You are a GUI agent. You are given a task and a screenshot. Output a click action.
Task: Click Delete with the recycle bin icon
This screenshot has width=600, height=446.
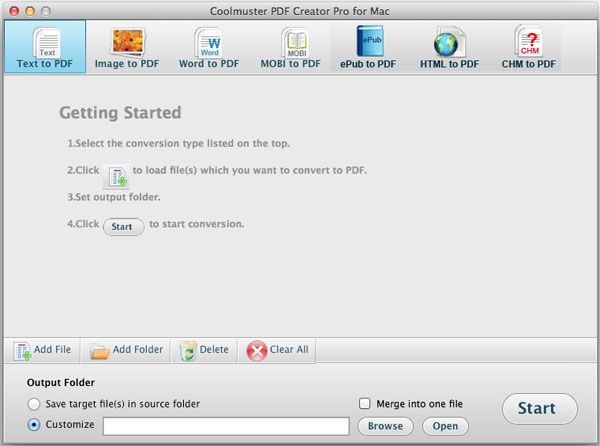[x=204, y=350]
